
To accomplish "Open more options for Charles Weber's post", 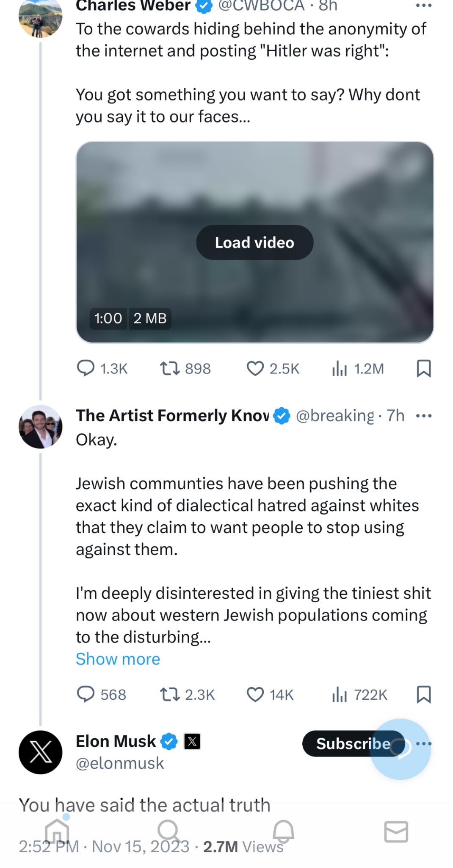I will [424, 6].
